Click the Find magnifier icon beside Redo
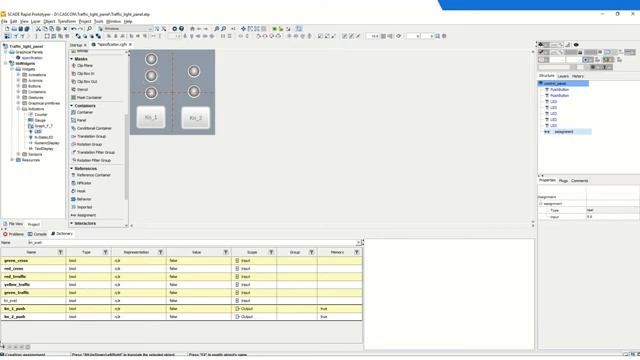This screenshot has width=640, height=360. [x=89, y=29]
